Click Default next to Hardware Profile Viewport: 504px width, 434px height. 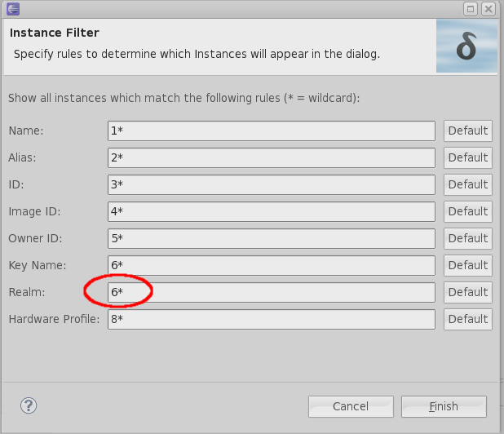pyautogui.click(x=467, y=319)
